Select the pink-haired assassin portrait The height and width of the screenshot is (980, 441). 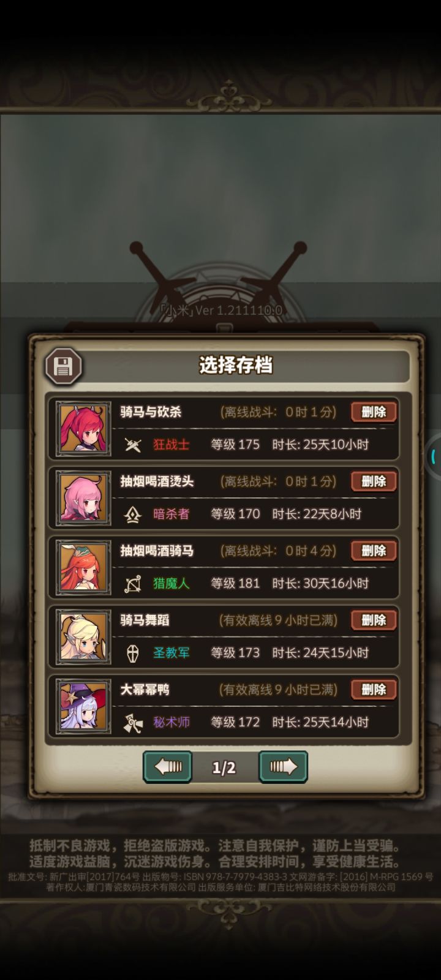point(83,497)
